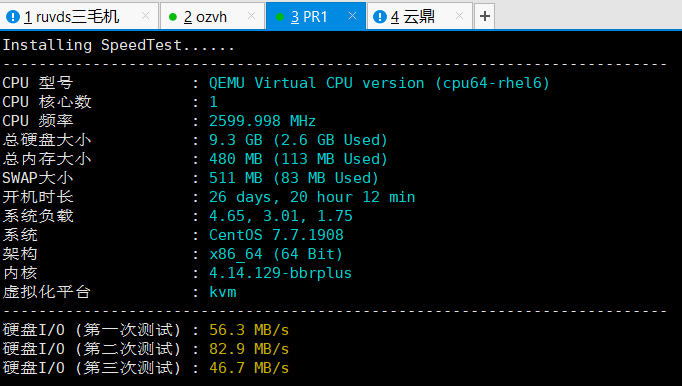682x386 pixels.
Task: Close the 云鼎 tab
Action: [x=459, y=16]
